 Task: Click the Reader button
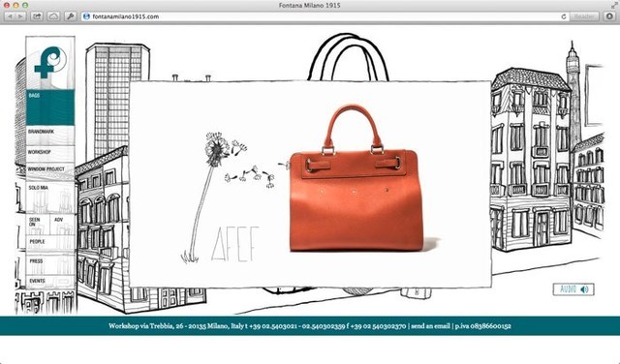pos(583,16)
